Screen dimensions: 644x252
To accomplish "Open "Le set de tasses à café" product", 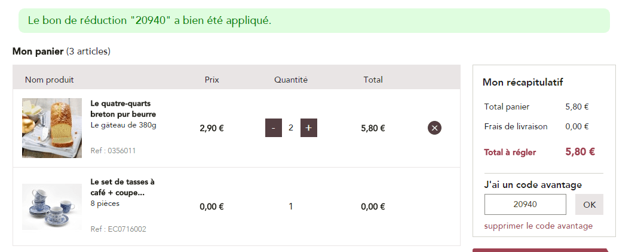I will click(122, 187).
